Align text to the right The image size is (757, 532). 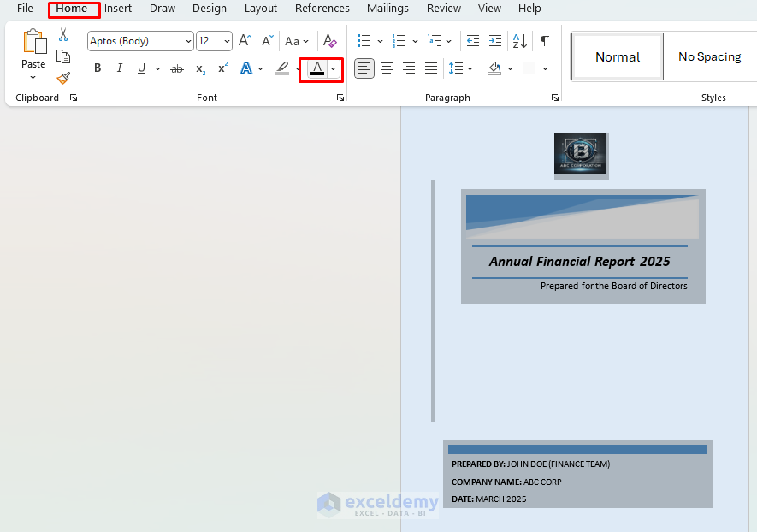pyautogui.click(x=409, y=68)
